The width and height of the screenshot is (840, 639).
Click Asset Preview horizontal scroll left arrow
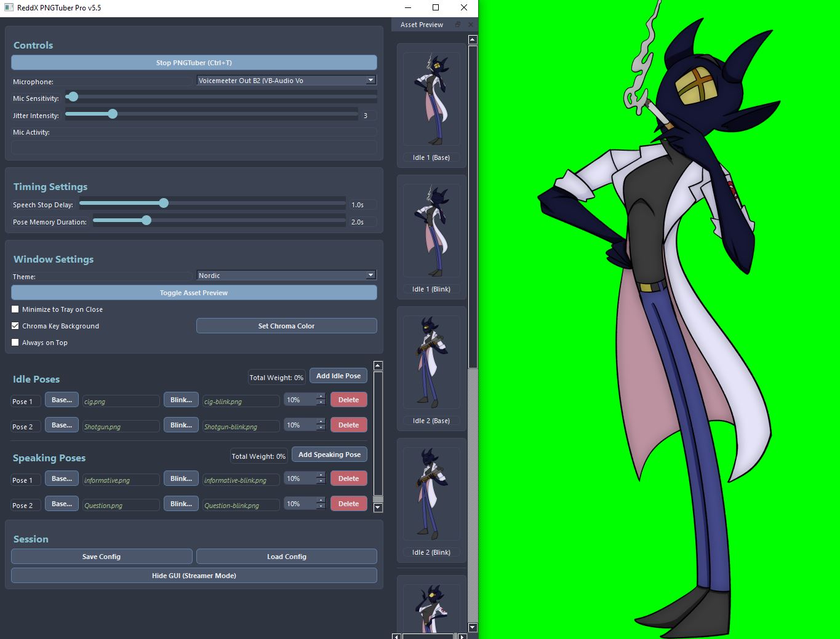click(x=396, y=636)
